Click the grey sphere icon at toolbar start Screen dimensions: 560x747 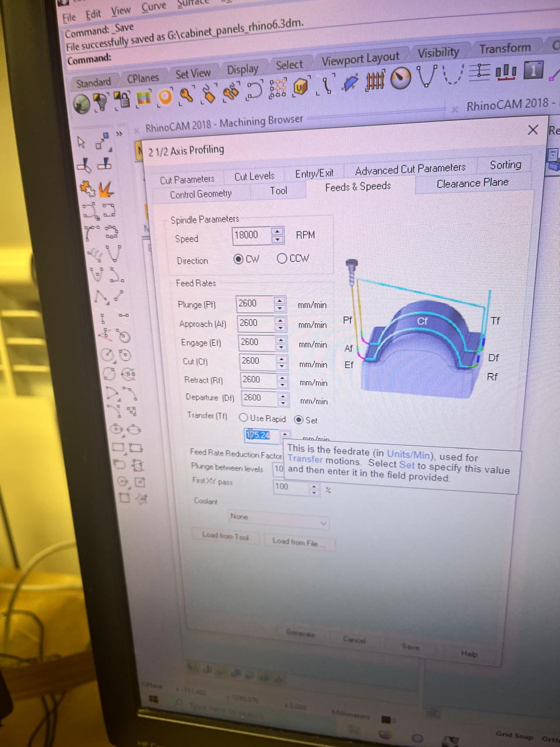82,103
